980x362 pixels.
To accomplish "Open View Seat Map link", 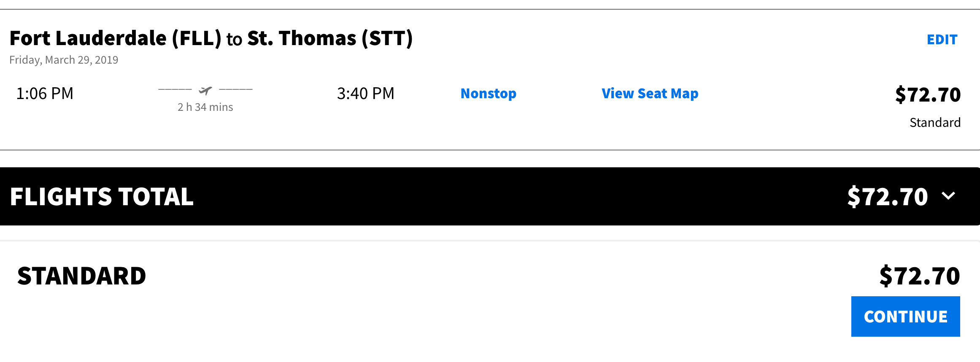I will [650, 94].
